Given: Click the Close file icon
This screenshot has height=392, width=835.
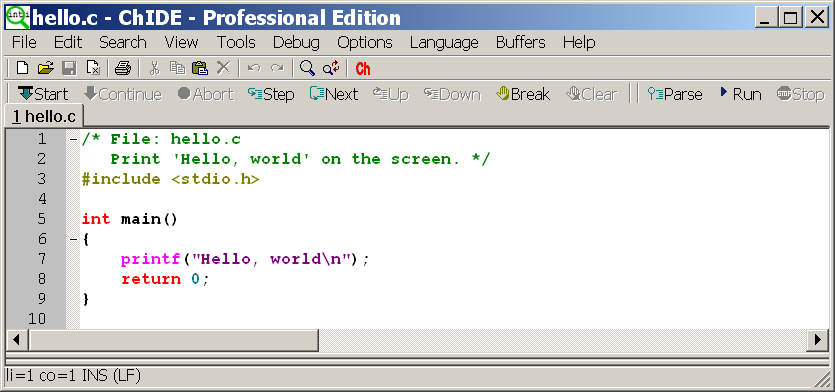Looking at the screenshot, I should click(x=93, y=68).
